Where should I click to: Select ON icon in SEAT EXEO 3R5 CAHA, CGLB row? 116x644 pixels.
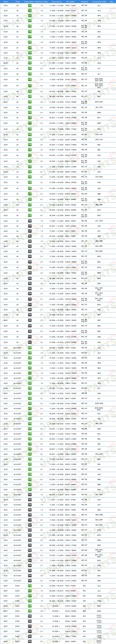30,636
